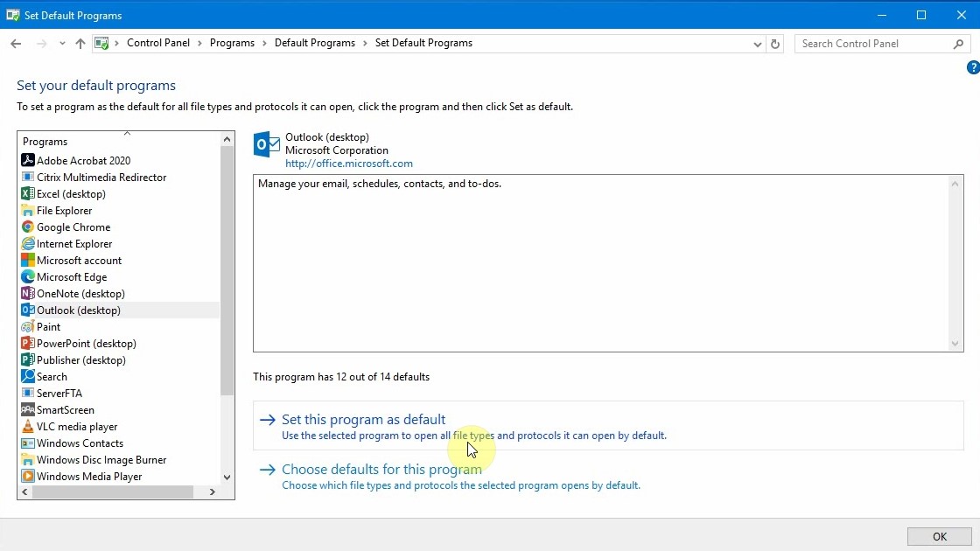The width and height of the screenshot is (980, 551).
Task: Select Internet Explorer in programs list
Action: click(x=74, y=244)
